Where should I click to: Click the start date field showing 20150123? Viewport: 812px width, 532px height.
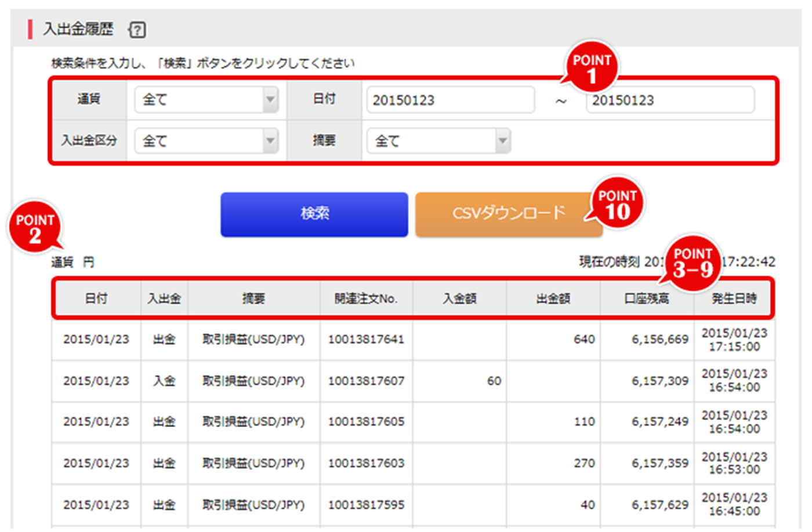pos(450,100)
